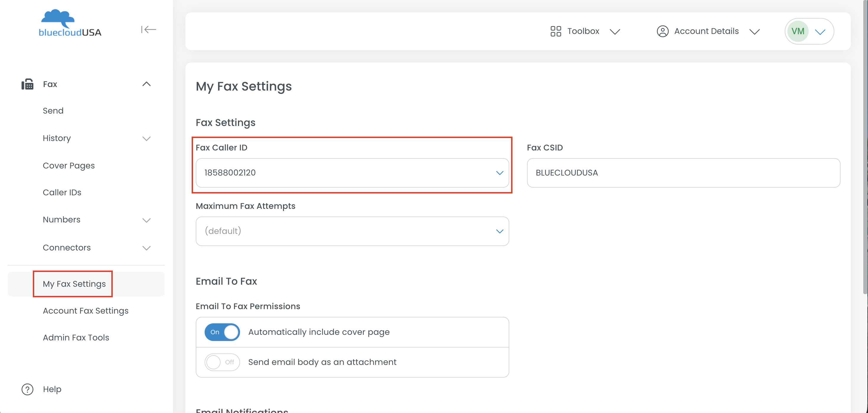Enable send email body as attachment
The width and height of the screenshot is (868, 413).
[x=222, y=362]
